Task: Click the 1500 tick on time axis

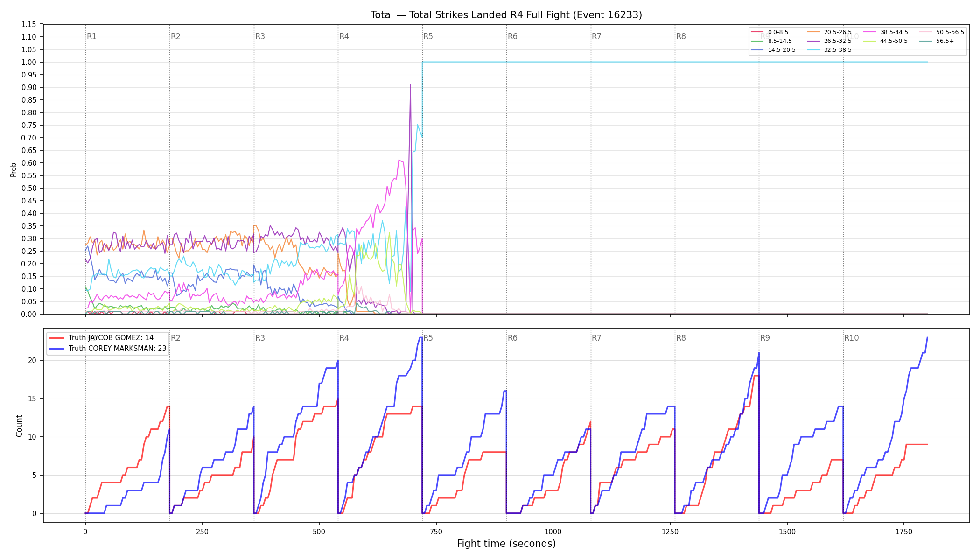Action: [x=787, y=532]
